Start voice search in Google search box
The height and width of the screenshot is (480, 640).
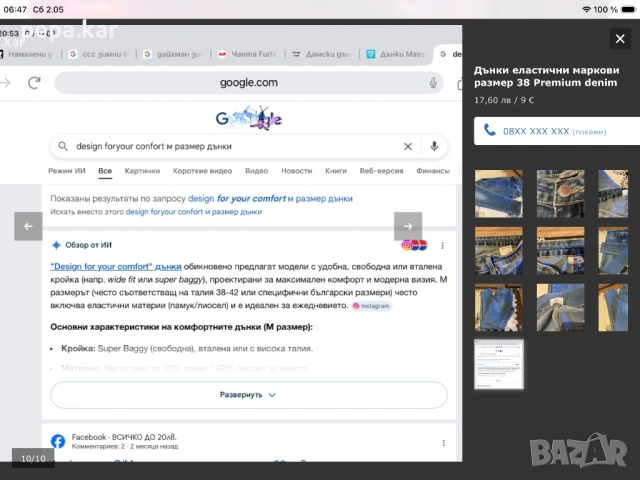click(x=434, y=146)
